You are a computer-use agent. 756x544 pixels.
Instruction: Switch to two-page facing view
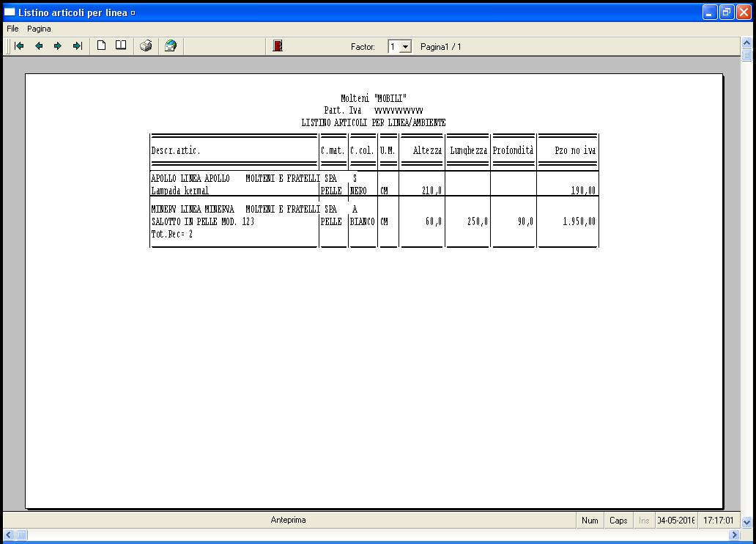click(121, 46)
